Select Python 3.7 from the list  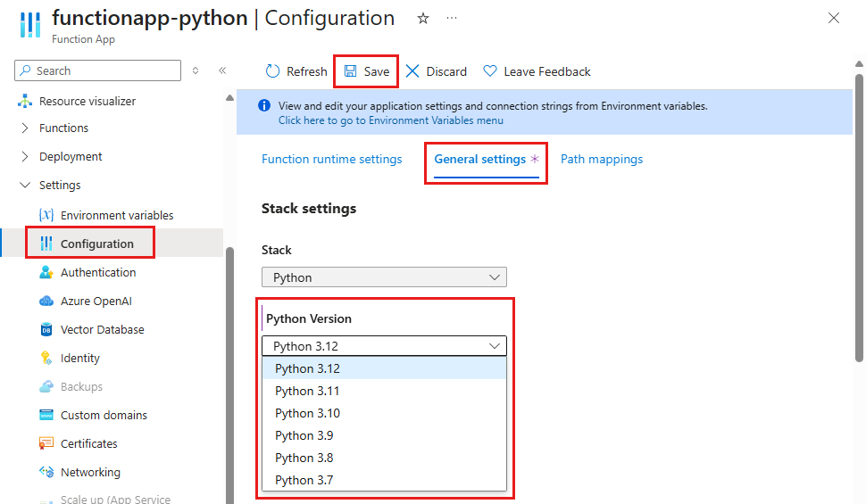click(384, 480)
